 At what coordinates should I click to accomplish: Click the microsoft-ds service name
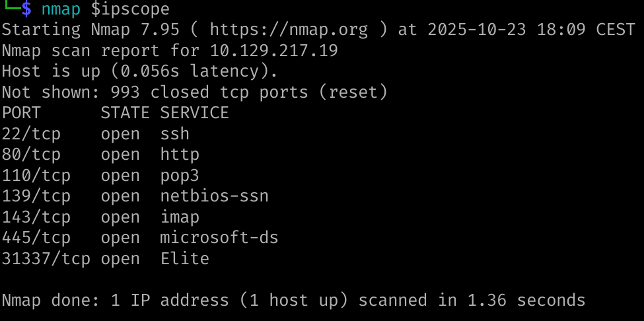pyautogui.click(x=219, y=238)
